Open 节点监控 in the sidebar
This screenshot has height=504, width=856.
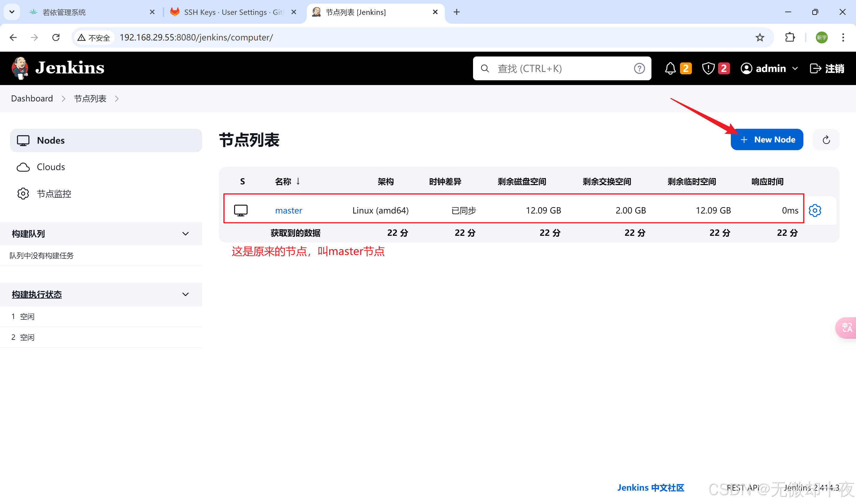click(54, 194)
